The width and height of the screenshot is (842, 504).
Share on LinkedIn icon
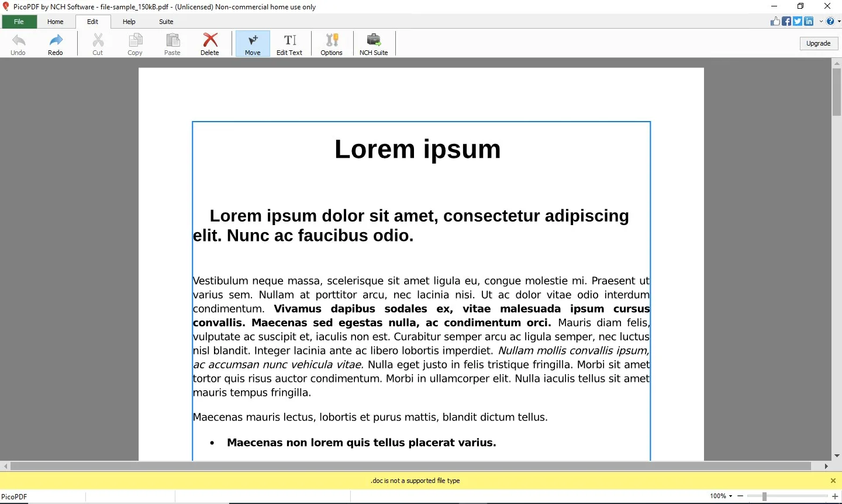[x=809, y=21]
